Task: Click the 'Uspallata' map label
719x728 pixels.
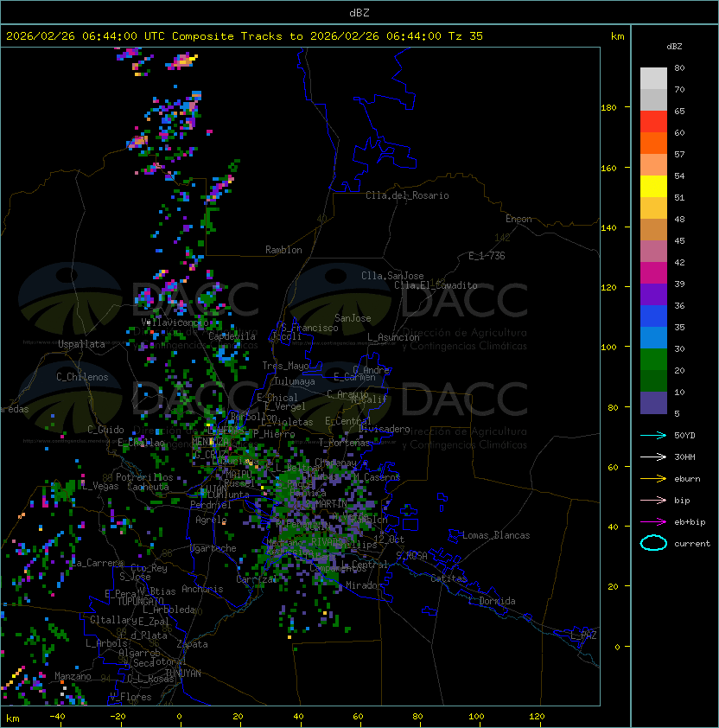Action: point(81,344)
